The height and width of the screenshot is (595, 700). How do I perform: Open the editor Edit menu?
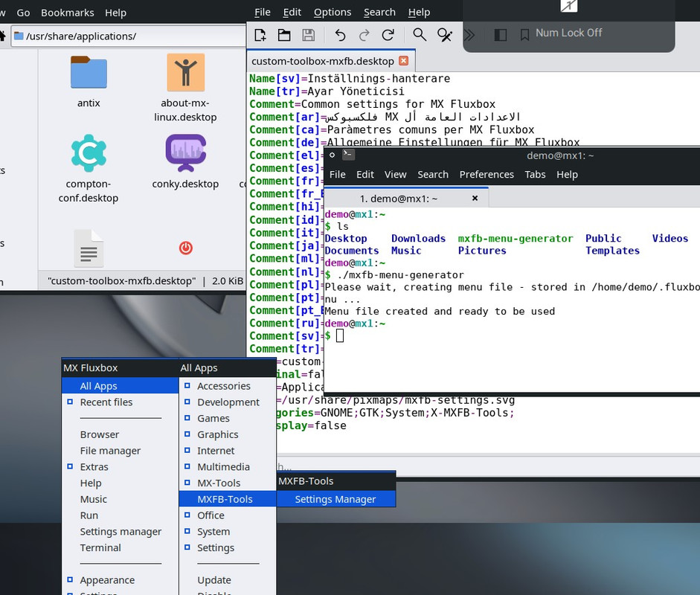coord(292,12)
